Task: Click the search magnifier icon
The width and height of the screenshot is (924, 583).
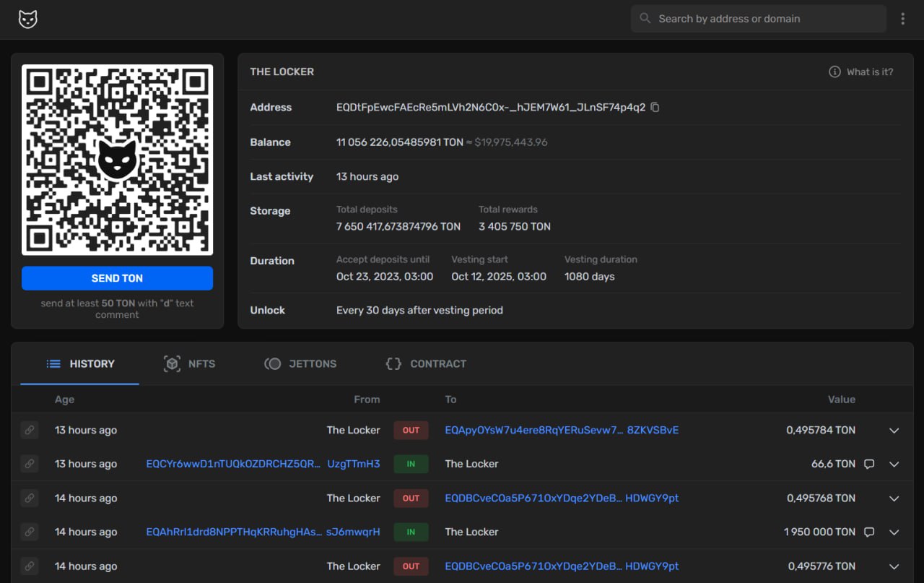Action: 645,18
